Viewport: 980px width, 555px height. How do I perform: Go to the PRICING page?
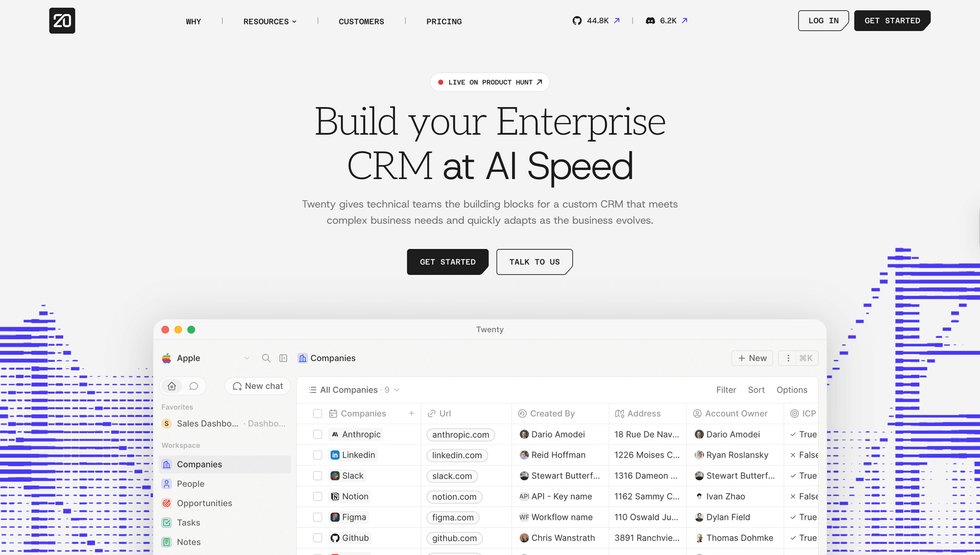(444, 21)
